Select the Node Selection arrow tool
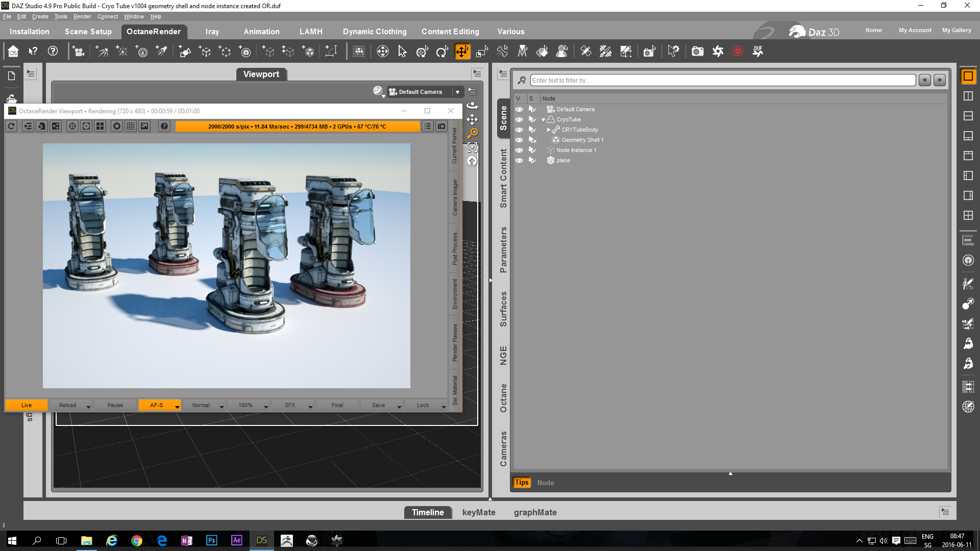 click(x=402, y=52)
